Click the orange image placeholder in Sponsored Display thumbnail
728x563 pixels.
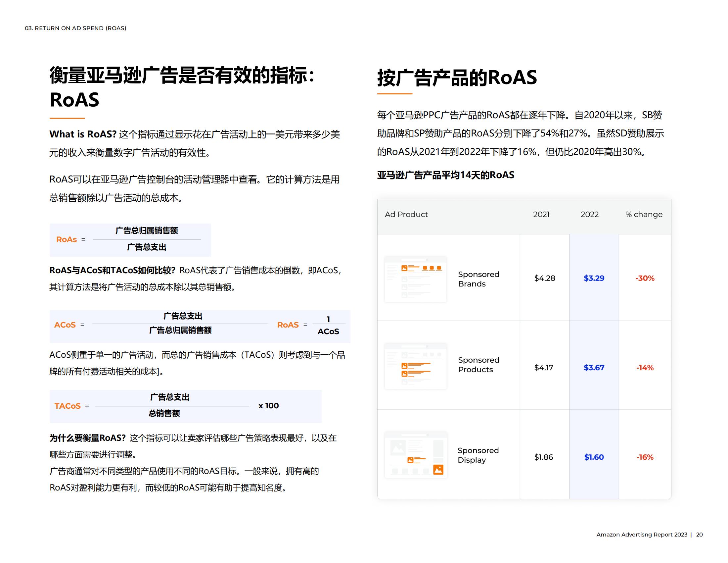pyautogui.click(x=439, y=470)
